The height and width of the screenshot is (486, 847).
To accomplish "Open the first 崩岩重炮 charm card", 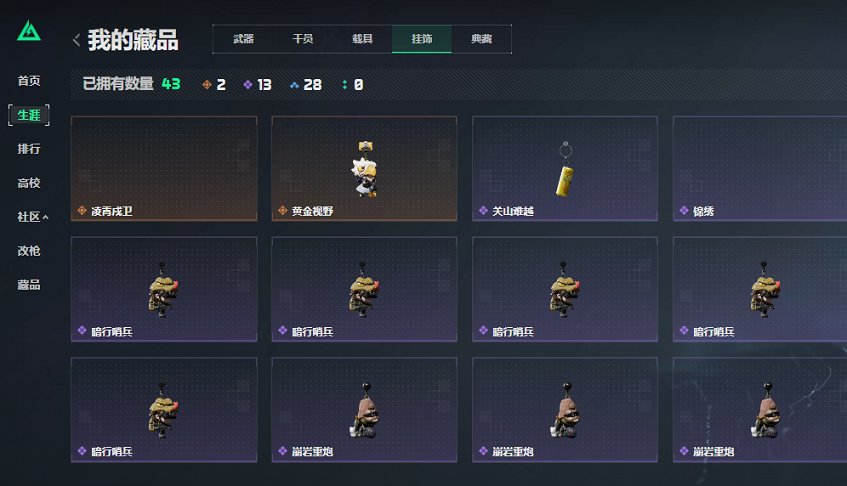I will pyautogui.click(x=365, y=410).
